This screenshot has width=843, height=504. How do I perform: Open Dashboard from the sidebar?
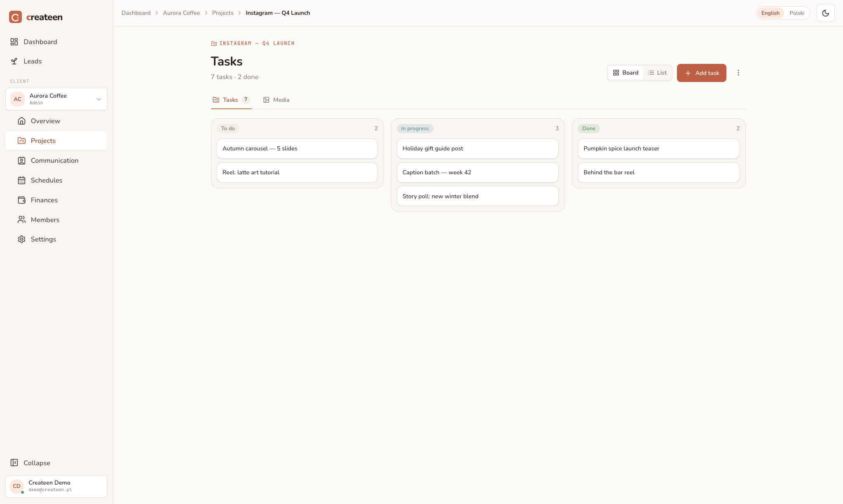pyautogui.click(x=56, y=42)
